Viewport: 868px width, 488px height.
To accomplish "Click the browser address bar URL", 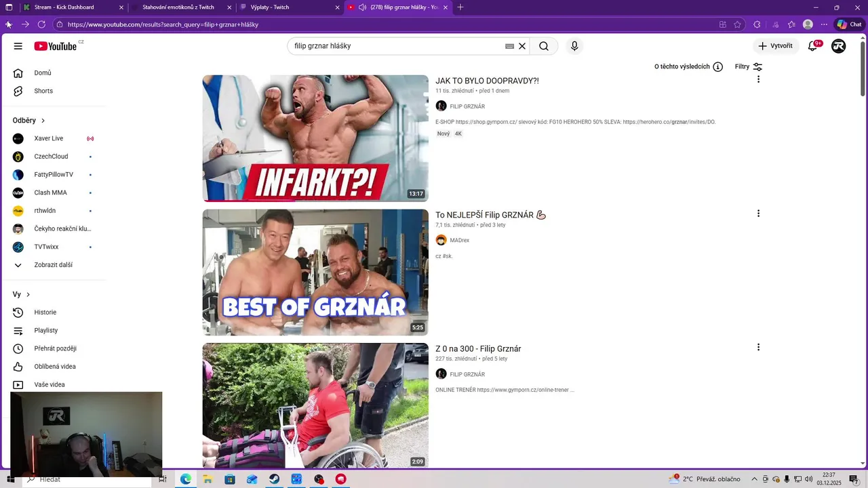I will tap(163, 24).
